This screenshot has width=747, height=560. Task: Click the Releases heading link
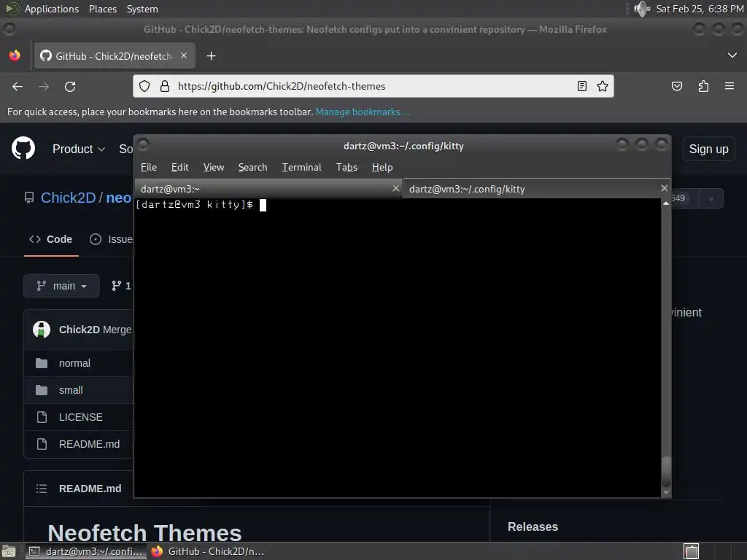coord(533,526)
